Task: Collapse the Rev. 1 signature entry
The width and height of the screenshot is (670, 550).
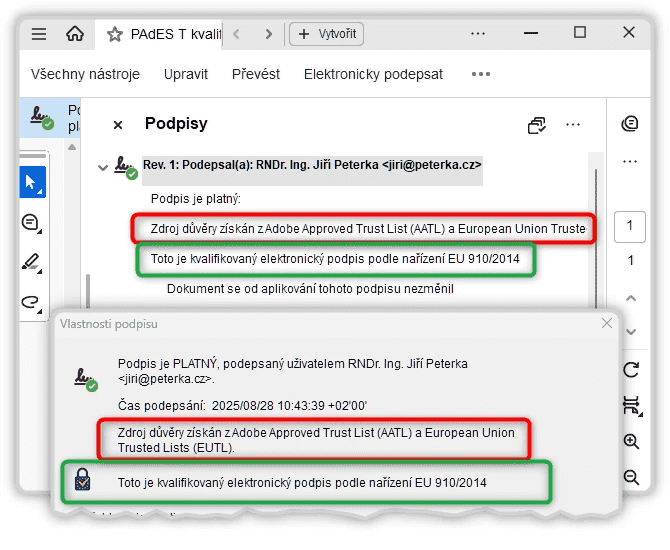Action: tap(103, 167)
